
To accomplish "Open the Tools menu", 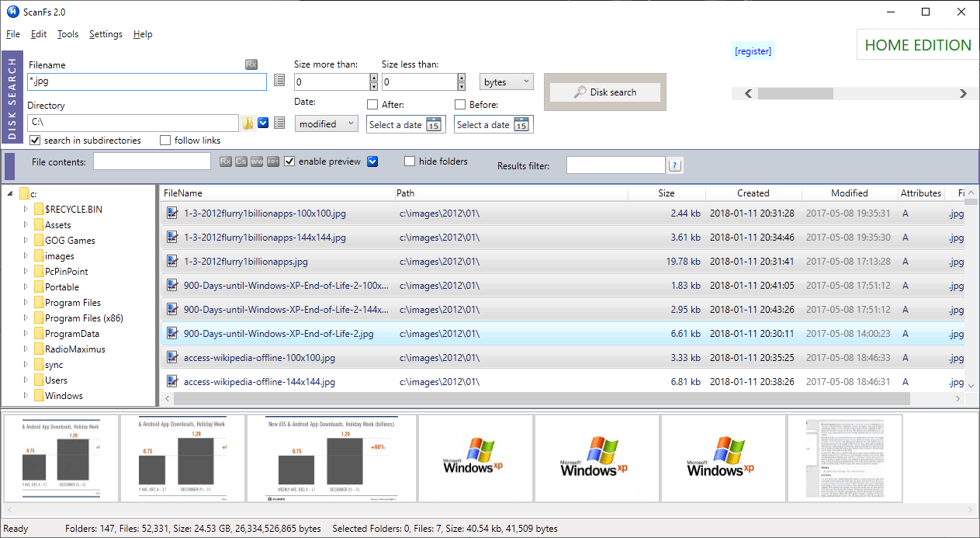I will coord(68,34).
